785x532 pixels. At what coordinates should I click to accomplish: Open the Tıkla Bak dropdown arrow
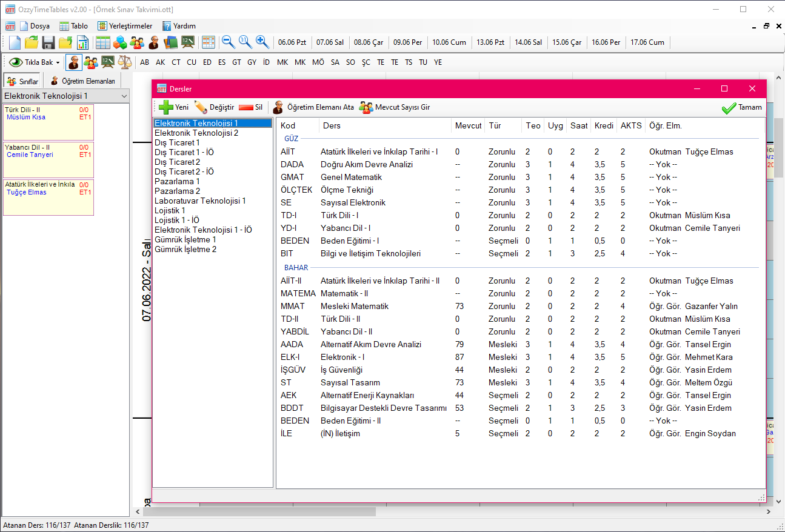point(57,62)
